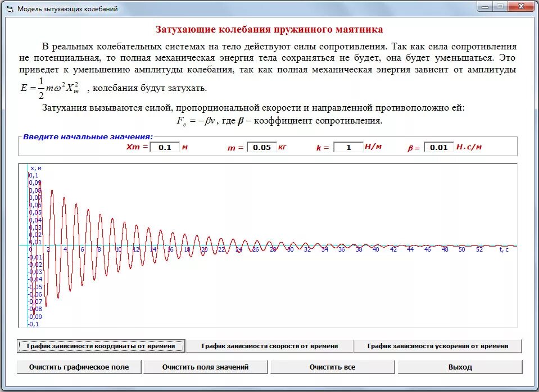539x392 pixels.
Task: Click the resistance force formula Fc = −βv
Action: point(196,121)
